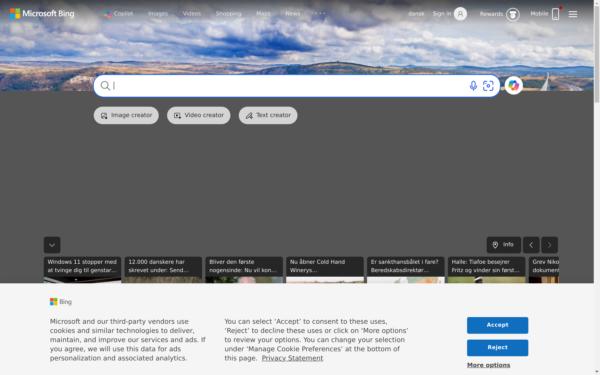600x375 pixels.
Task: Open the hamburger settings menu
Action: (x=573, y=14)
